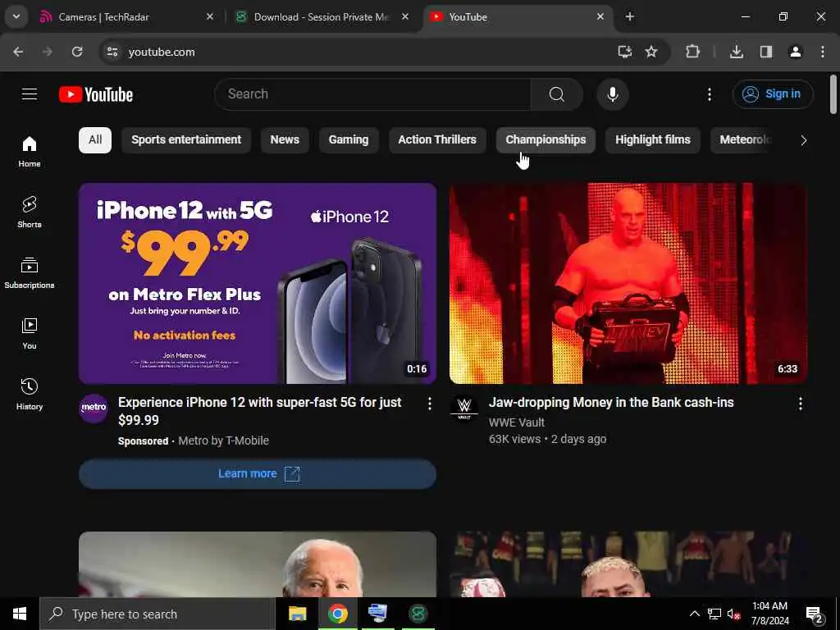
Task: Open the Session app in taskbar
Action: click(418, 614)
